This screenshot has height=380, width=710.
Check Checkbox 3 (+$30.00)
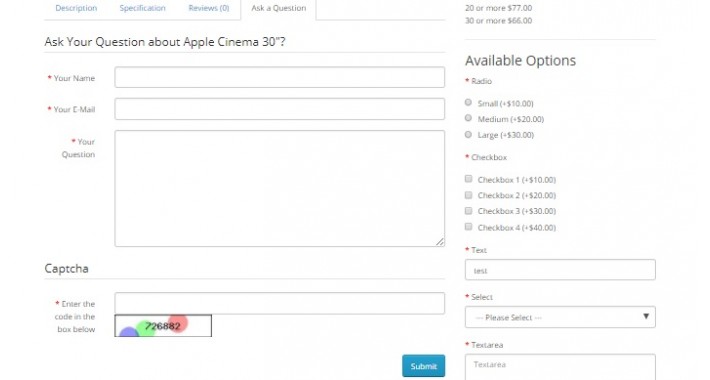point(469,211)
